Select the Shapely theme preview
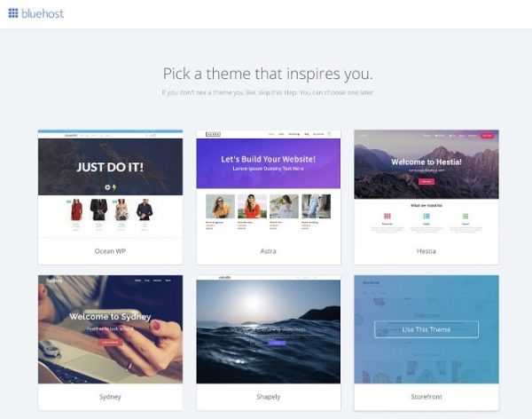This screenshot has width=532, height=419. click(x=269, y=329)
